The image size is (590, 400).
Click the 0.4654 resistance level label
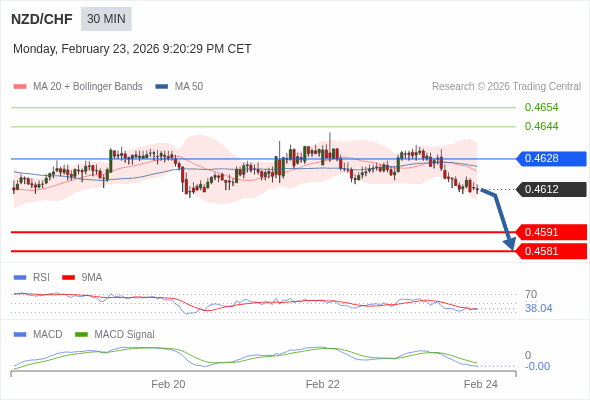click(x=541, y=107)
